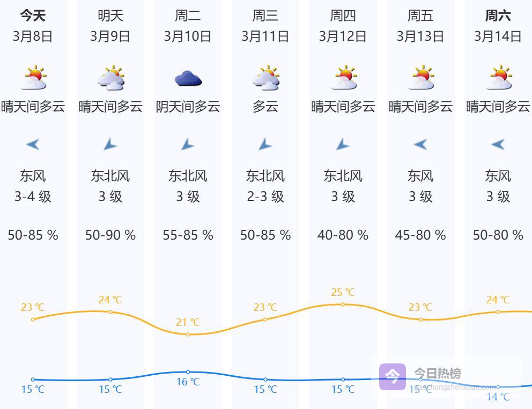Click the 周五 东风 wind label
This screenshot has height=409, width=532.
click(420, 175)
